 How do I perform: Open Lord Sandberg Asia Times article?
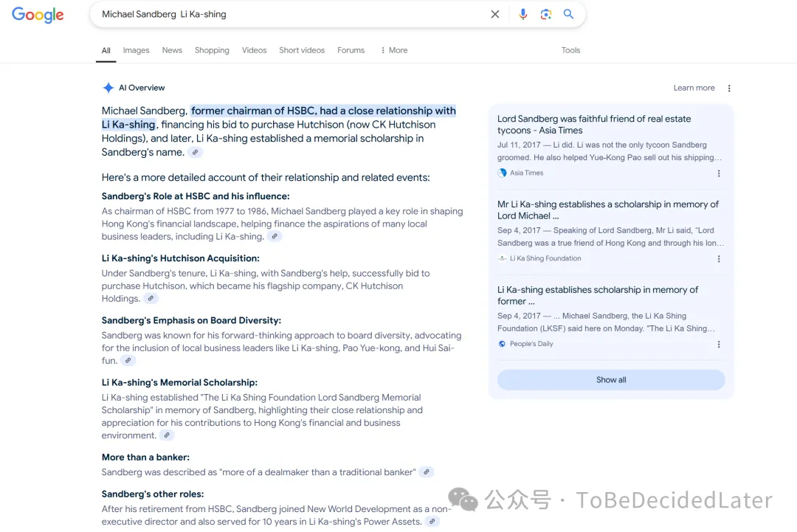[x=593, y=124]
